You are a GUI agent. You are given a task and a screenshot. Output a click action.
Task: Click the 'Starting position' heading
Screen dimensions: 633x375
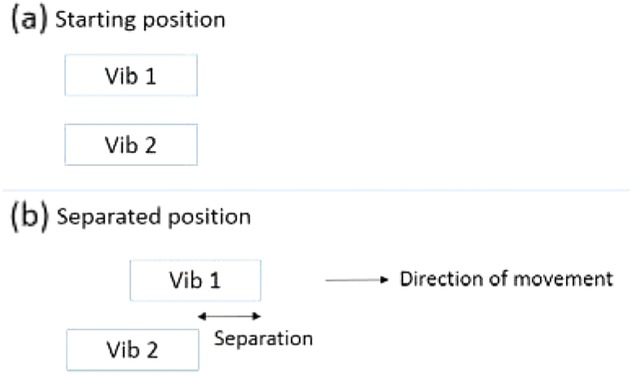pos(140,20)
